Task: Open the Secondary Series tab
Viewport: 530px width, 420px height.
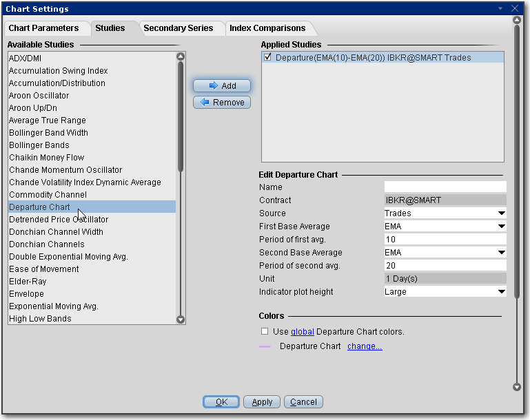Action: click(x=179, y=28)
